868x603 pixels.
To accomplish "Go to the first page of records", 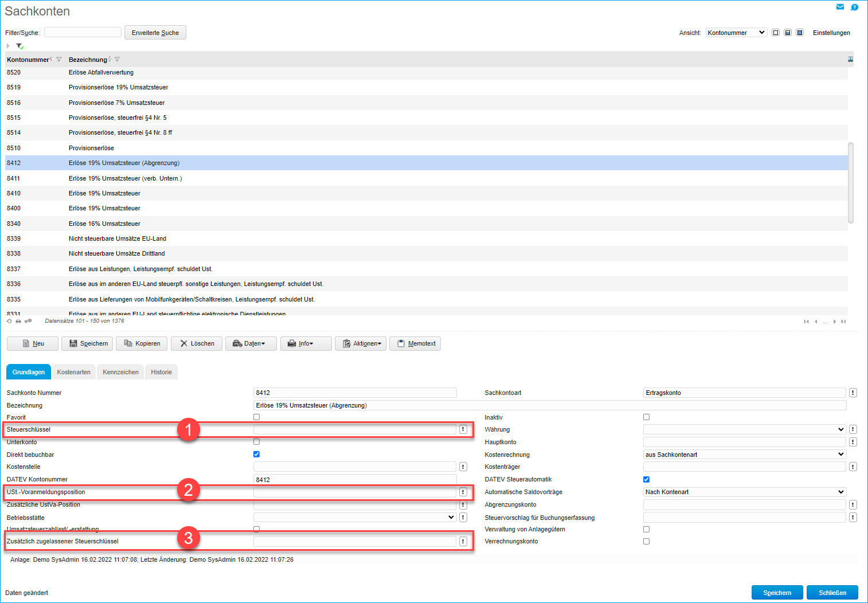I will click(x=806, y=322).
